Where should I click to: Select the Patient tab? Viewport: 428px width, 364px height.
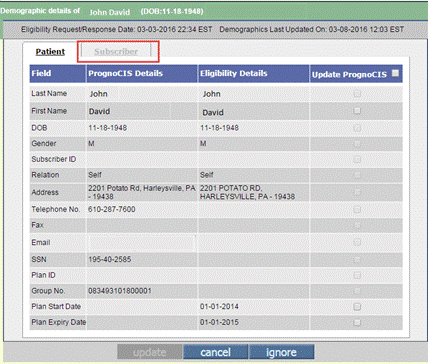click(50, 52)
